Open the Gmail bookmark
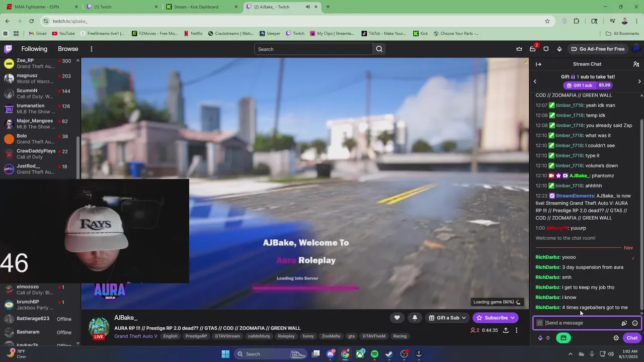This screenshot has width=644, height=362. tap(38, 34)
